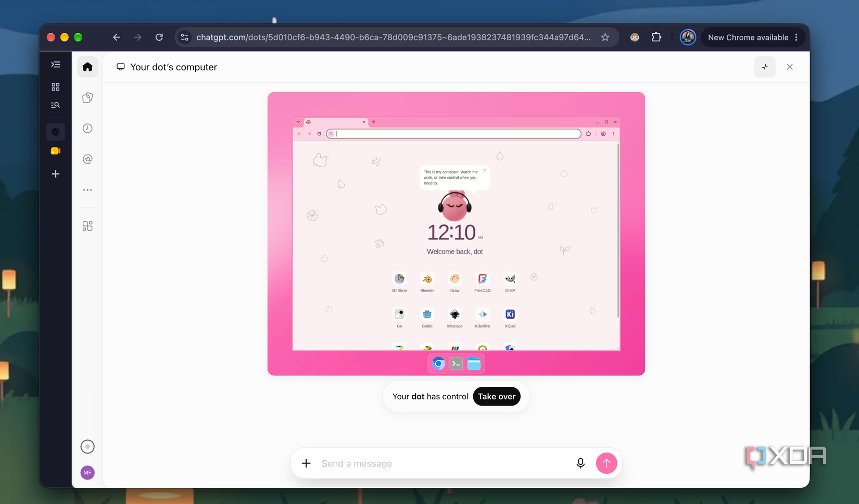Open Chrome extensions puzzle icon

656,37
